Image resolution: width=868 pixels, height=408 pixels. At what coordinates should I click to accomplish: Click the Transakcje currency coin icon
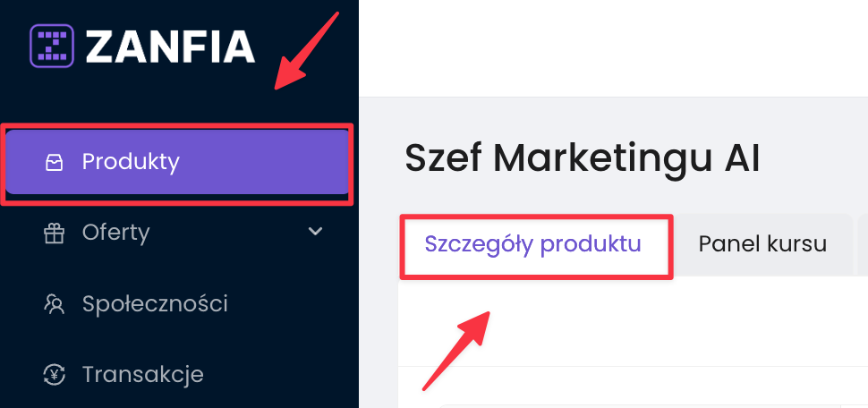(54, 374)
